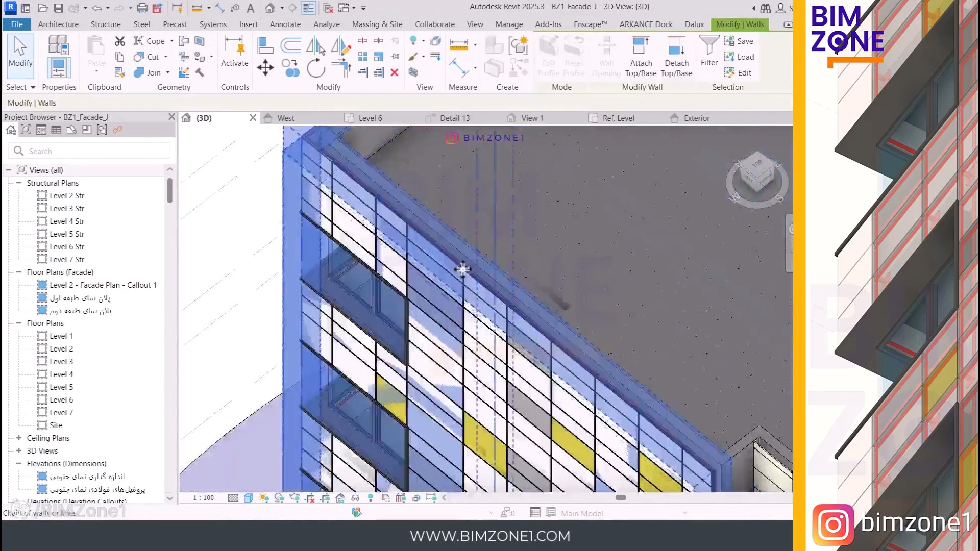Image resolution: width=980 pixels, height=551 pixels.
Task: Click the red Delete icon
Action: click(x=394, y=72)
